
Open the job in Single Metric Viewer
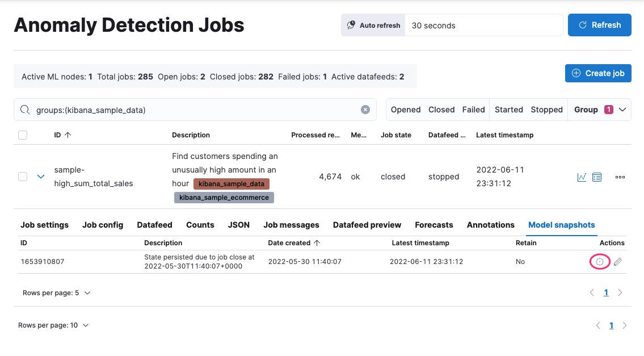click(x=581, y=177)
